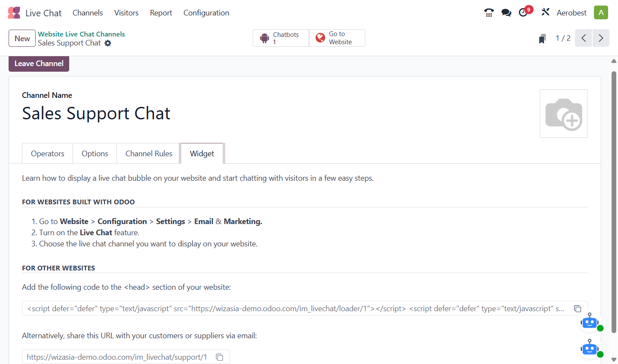Viewport: 618px width, 364px height.
Task: Switch to the Operators tab
Action: [48, 154]
